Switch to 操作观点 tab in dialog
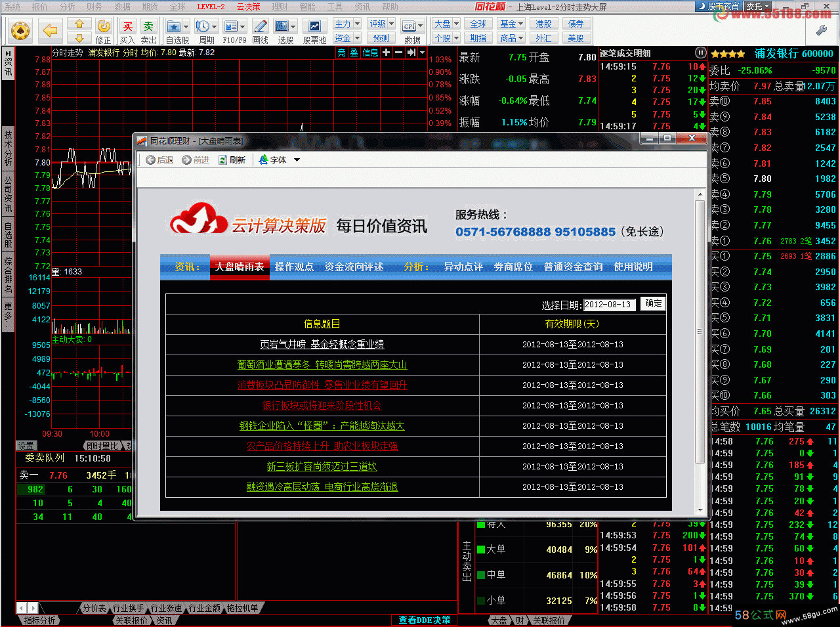 tap(294, 267)
